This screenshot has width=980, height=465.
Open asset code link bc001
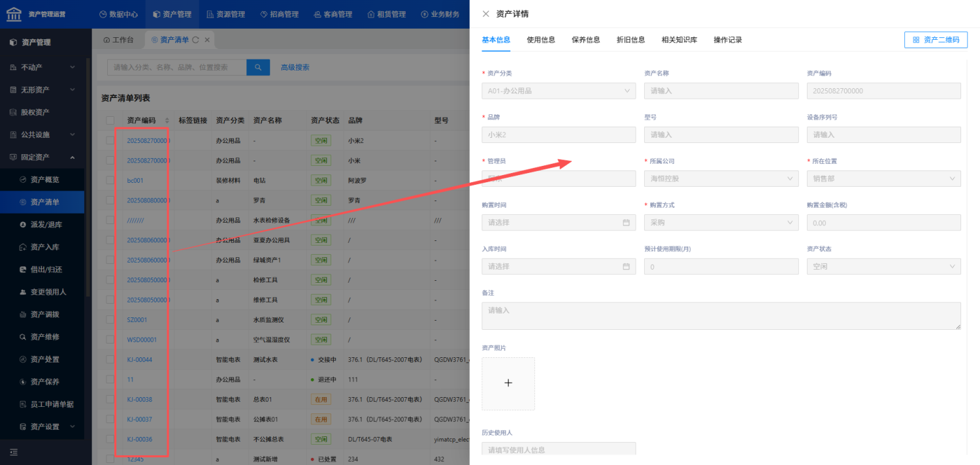[x=135, y=180]
